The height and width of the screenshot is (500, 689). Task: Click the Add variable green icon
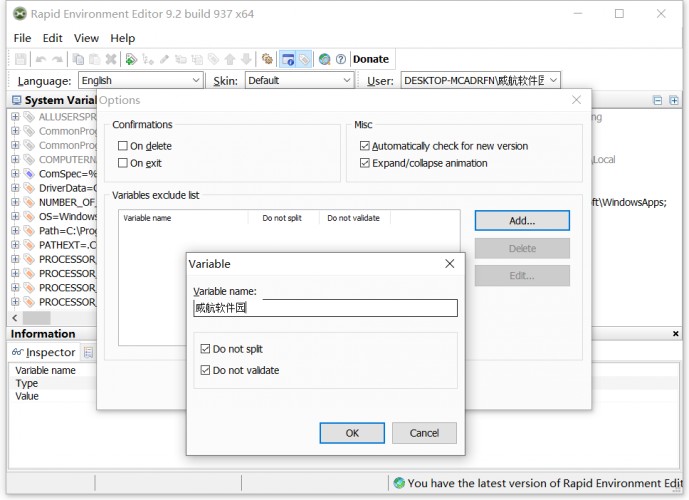131,59
